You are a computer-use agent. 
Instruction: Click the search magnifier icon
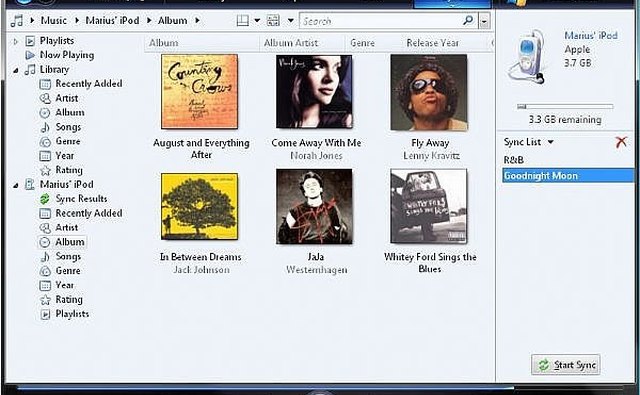pos(468,20)
